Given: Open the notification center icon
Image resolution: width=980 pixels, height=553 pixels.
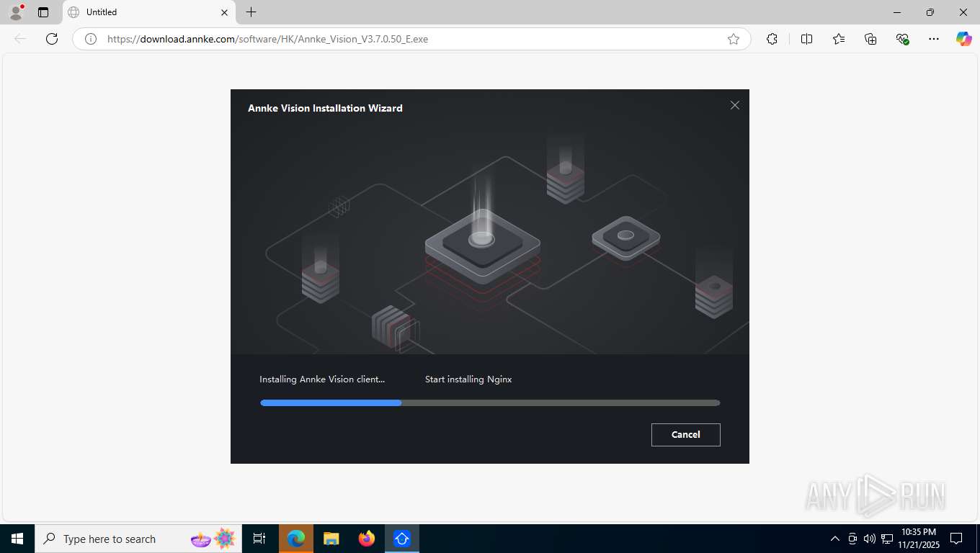Looking at the screenshot, I should coord(956,539).
